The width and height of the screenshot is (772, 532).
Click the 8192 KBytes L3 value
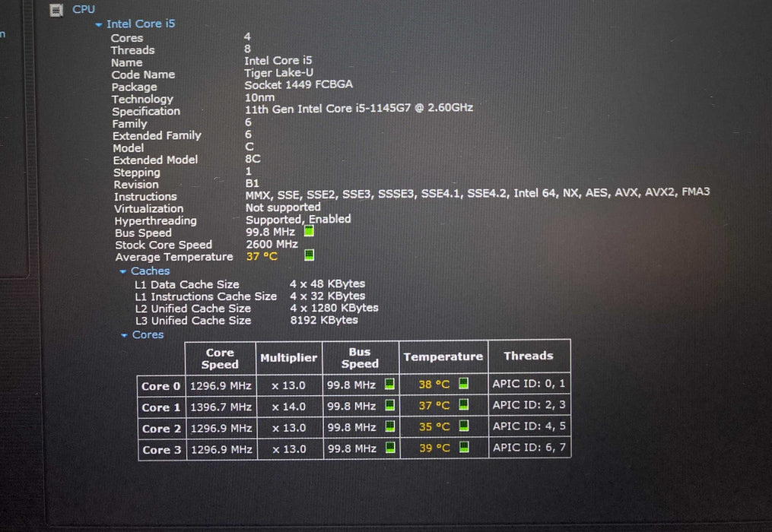(324, 320)
